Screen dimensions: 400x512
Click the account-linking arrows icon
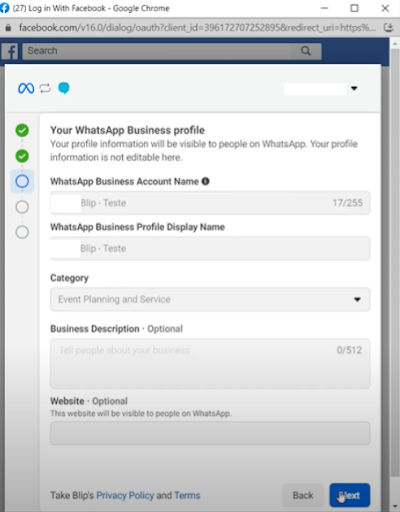point(45,88)
